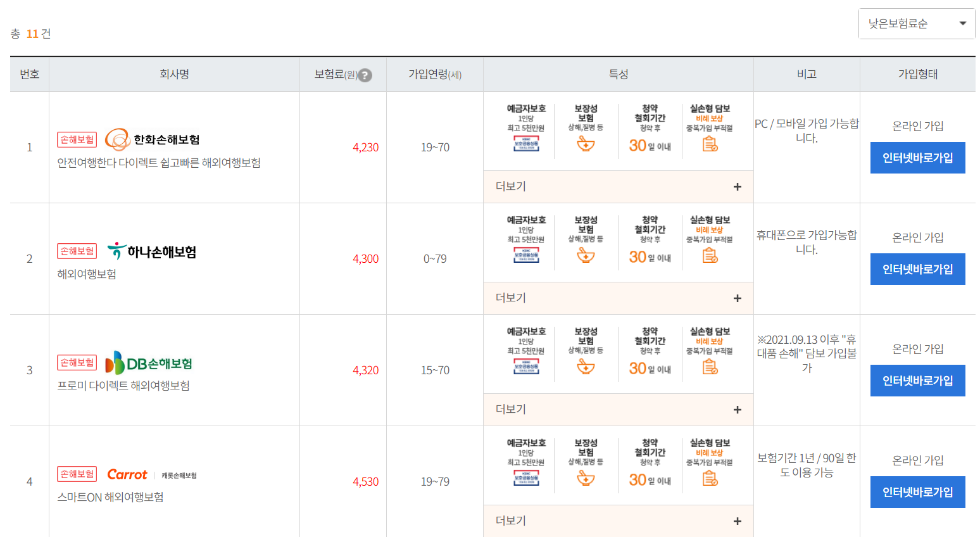Expand 더보기 for Carrot 캐롯손해보험 row
980x537 pixels.
[619, 521]
